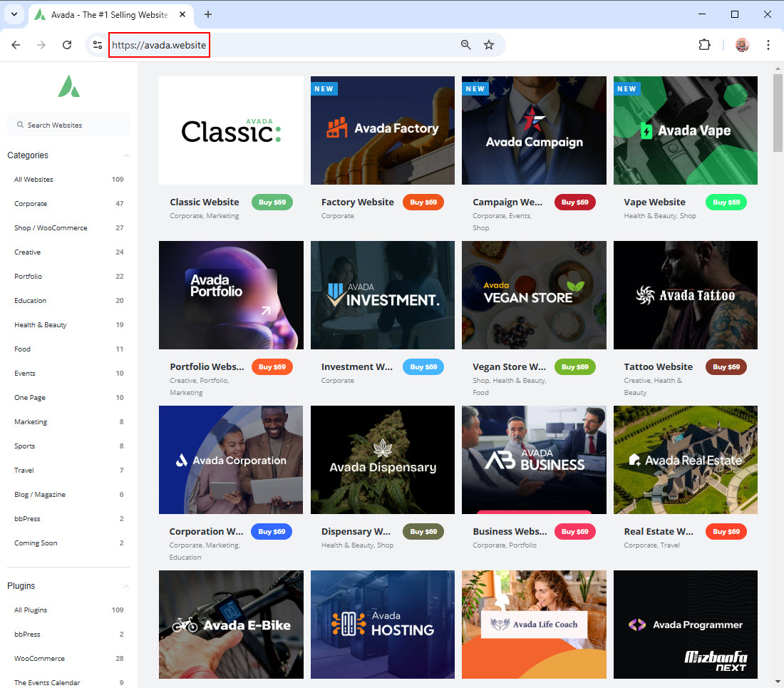Filter by Blog / Magazine category
This screenshot has height=688, width=784.
pyautogui.click(x=69, y=495)
